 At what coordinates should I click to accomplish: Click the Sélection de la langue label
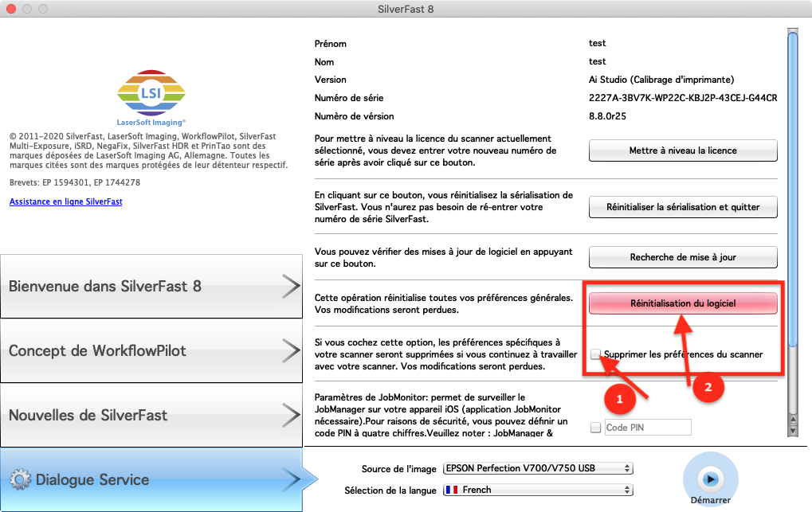390,491
